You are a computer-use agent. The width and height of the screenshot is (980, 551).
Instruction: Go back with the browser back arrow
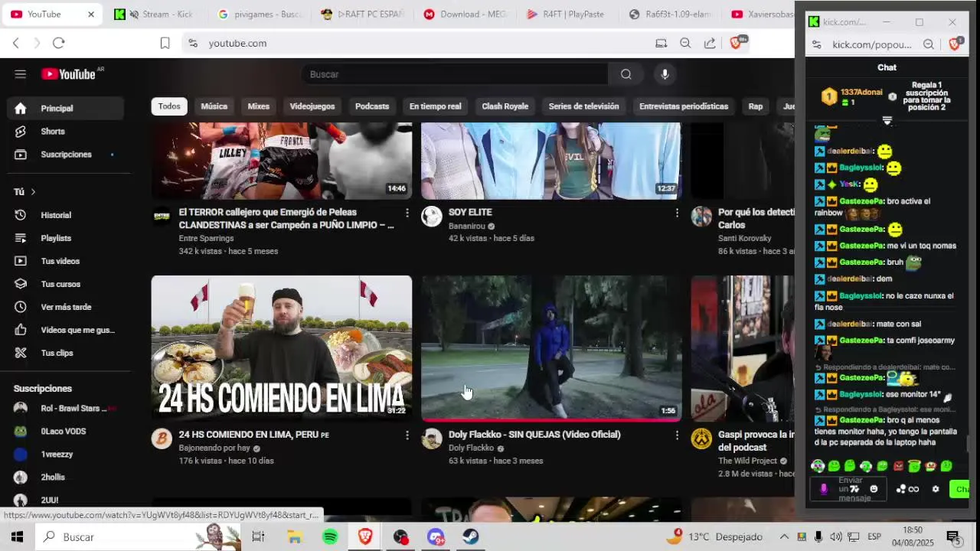[x=16, y=44]
